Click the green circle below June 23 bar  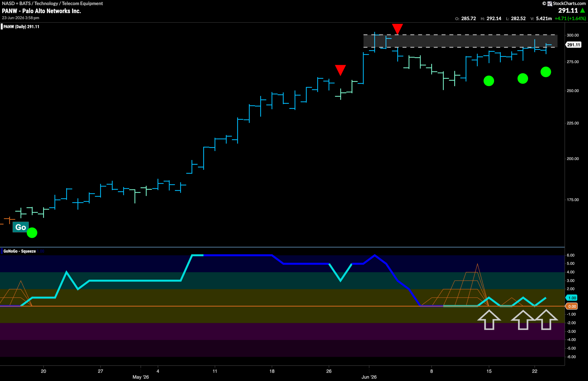546,72
